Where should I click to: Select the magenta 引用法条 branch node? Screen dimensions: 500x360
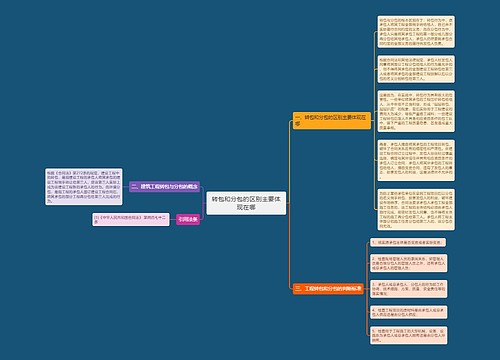(188, 219)
